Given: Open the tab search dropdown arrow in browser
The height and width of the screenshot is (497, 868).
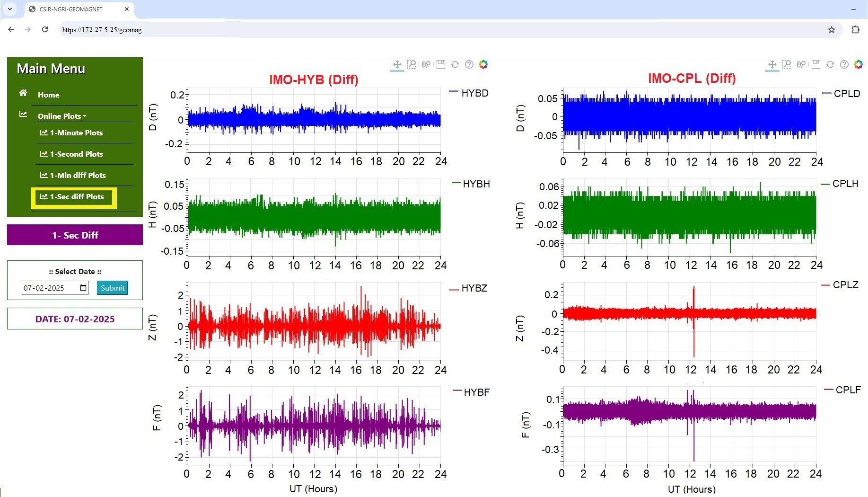Looking at the screenshot, I should point(9,9).
